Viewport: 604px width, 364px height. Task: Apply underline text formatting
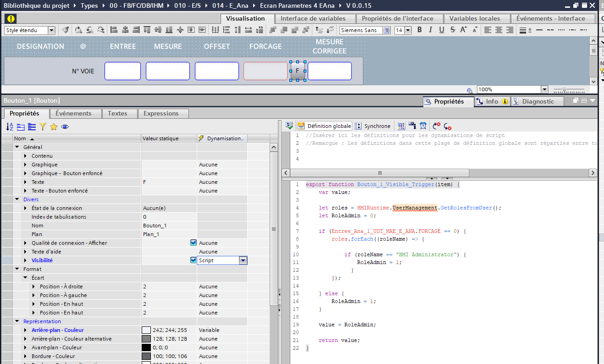(441, 30)
